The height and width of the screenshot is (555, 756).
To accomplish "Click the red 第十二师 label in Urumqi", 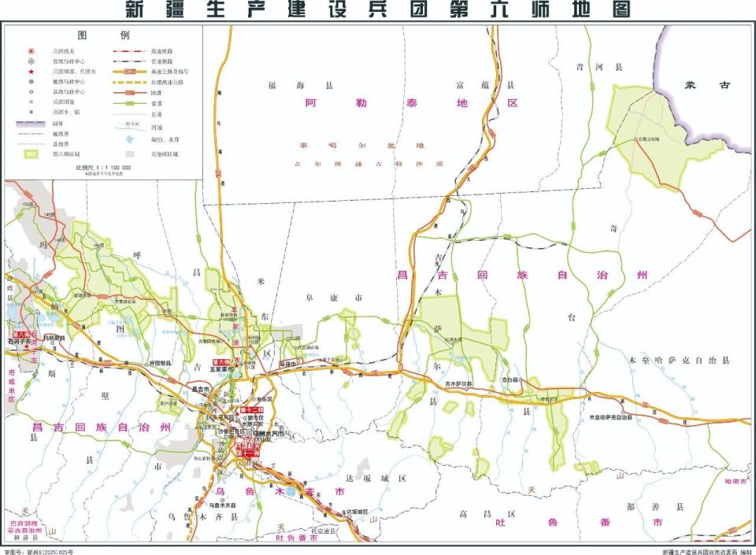I will point(252,409).
